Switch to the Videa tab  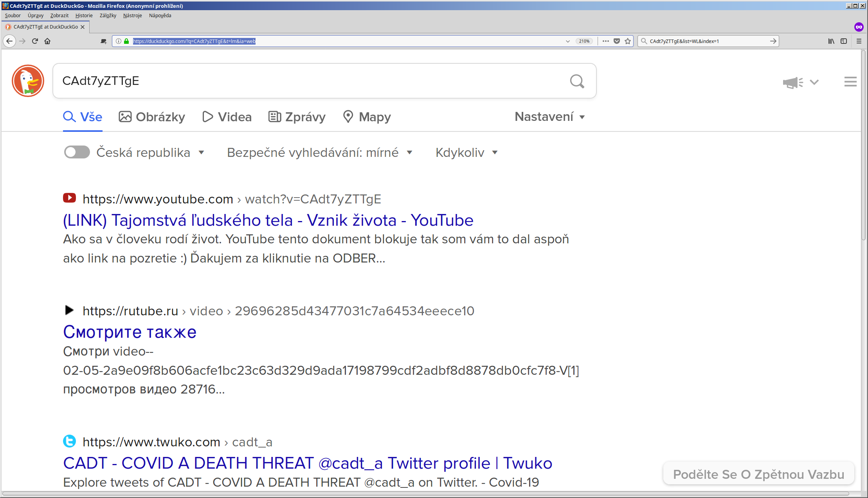point(227,117)
